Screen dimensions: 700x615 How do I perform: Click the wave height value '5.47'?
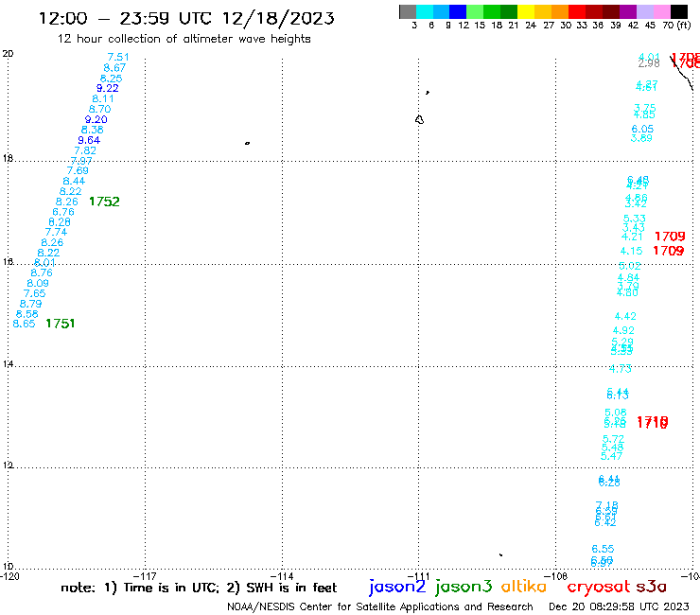coord(612,456)
